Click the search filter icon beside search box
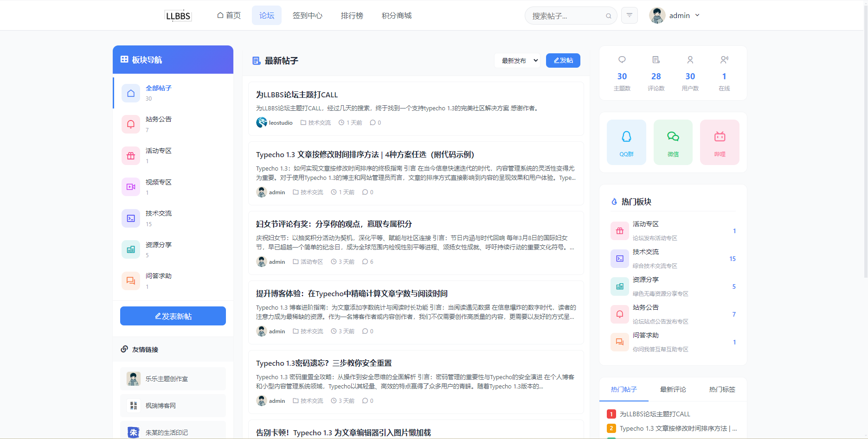Screen dimensions: 868x439 click(629, 15)
